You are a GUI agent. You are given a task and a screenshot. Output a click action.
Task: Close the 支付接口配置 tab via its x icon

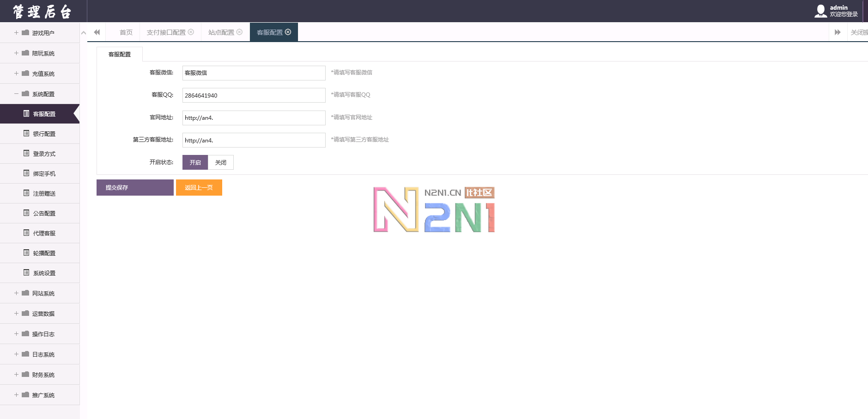tap(191, 32)
